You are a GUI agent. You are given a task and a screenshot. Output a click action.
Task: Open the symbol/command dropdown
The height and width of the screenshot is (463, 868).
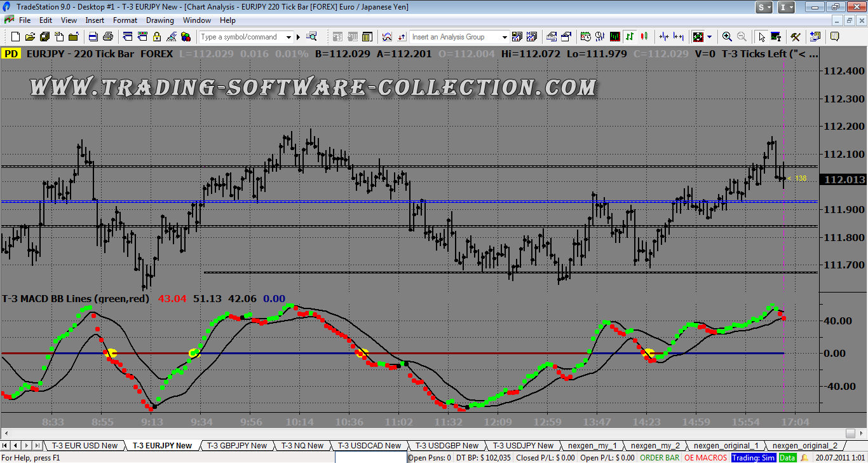click(288, 37)
